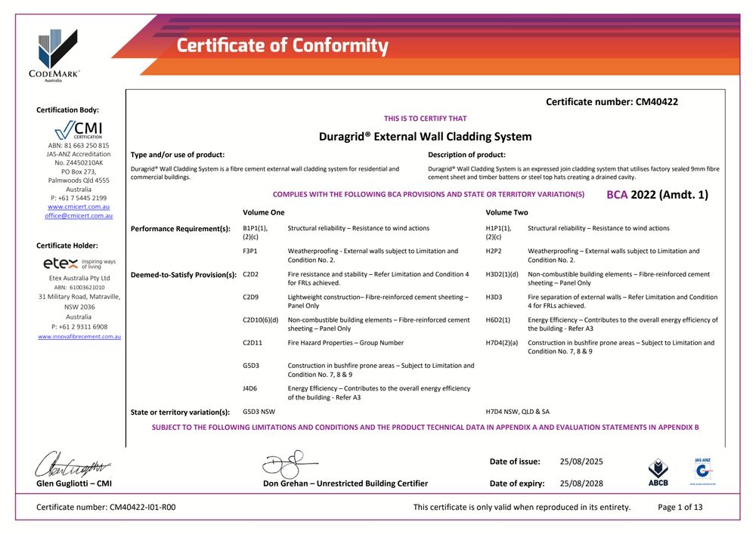Click Glen Gugliotti's signature
The image size is (756, 534).
click(73, 462)
